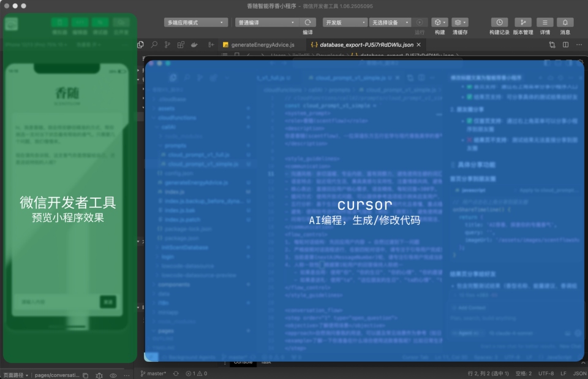Open the 无选择设备 device dropdown
Viewport: 588px width, 379px height.
(x=390, y=23)
